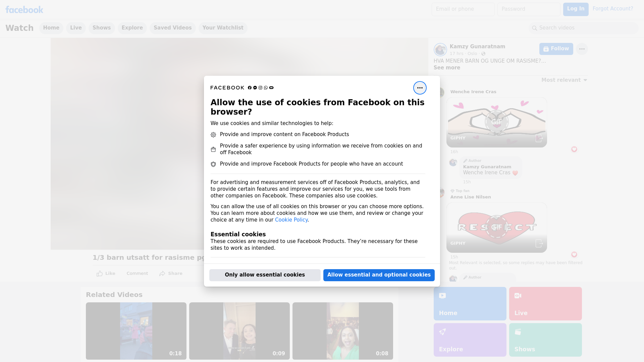644x362 pixels.
Task: Click the Live tile camera icon
Action: pos(518,296)
